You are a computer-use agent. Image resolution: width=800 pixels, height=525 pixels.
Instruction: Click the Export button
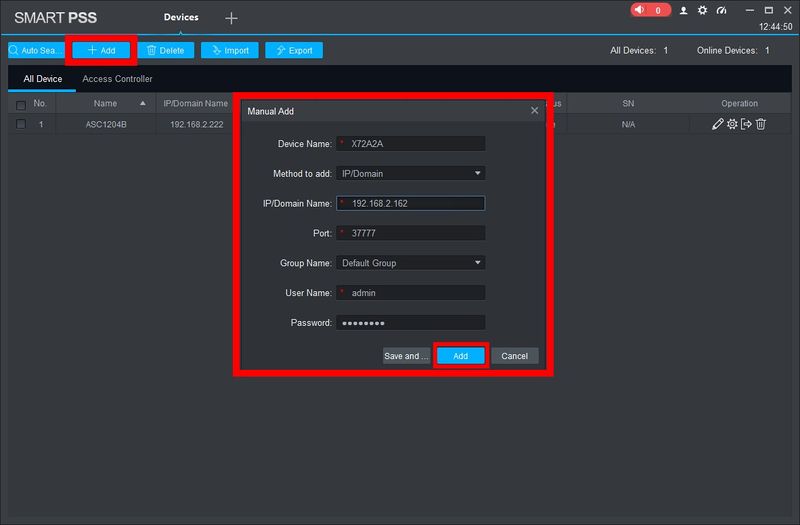pos(294,50)
